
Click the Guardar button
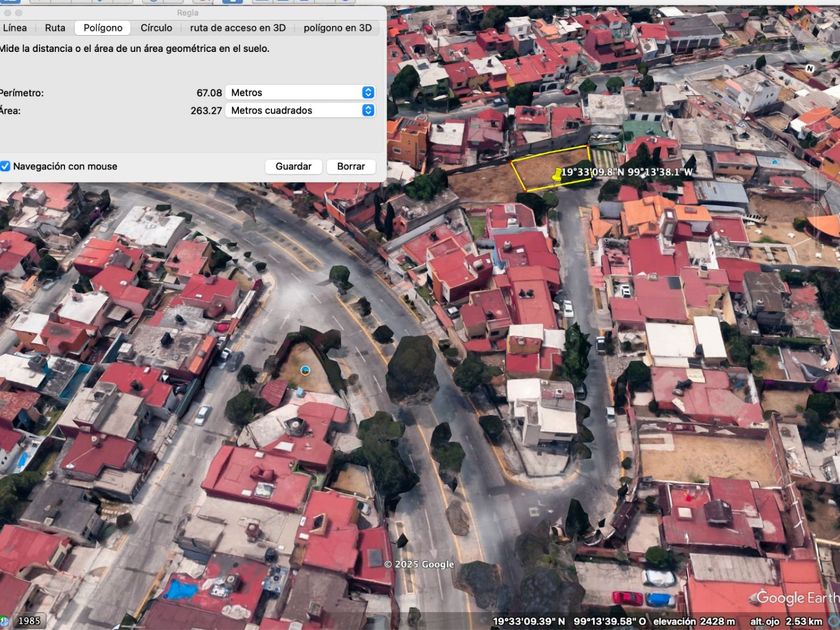coord(294,167)
